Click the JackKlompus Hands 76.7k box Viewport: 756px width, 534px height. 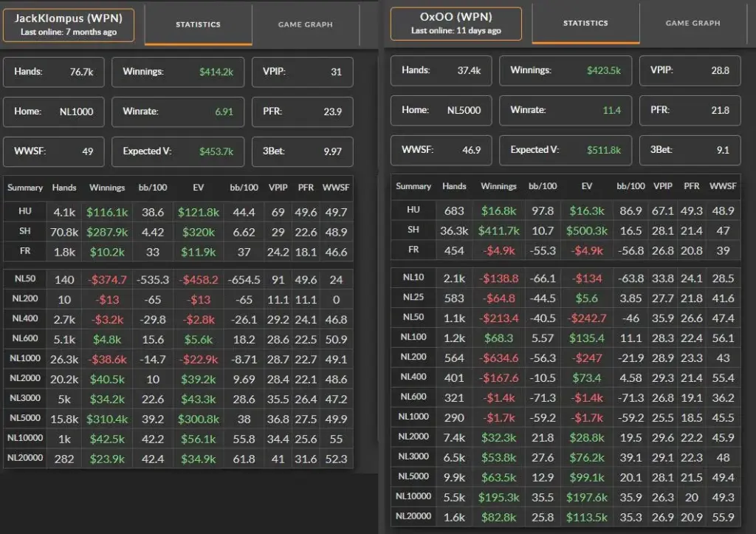click(53, 72)
